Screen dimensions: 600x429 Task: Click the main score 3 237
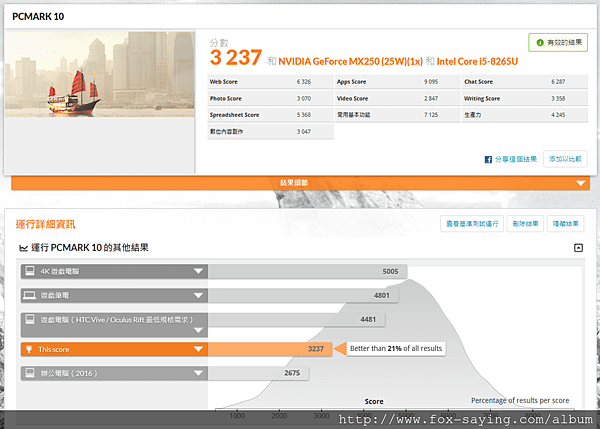(x=236, y=58)
